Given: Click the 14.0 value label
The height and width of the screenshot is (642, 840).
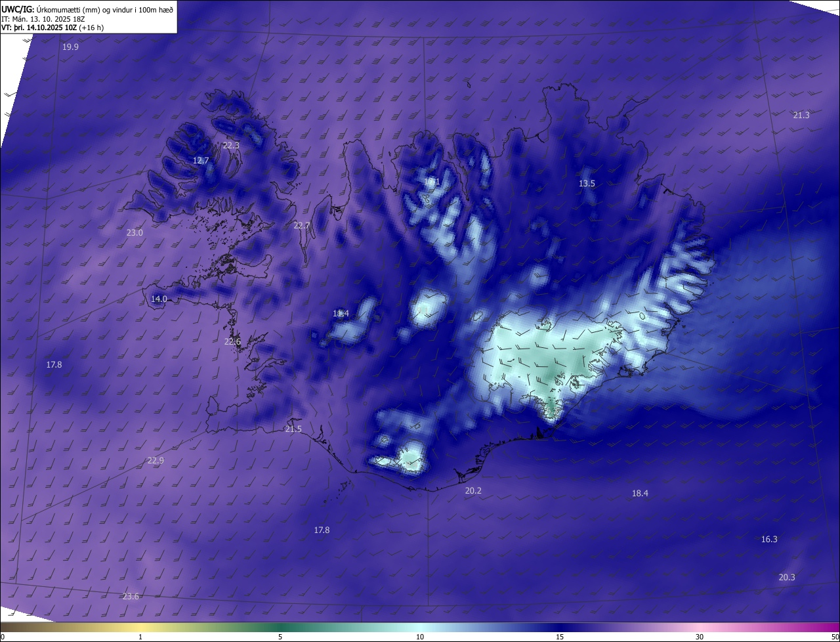Looking at the screenshot, I should tap(159, 299).
